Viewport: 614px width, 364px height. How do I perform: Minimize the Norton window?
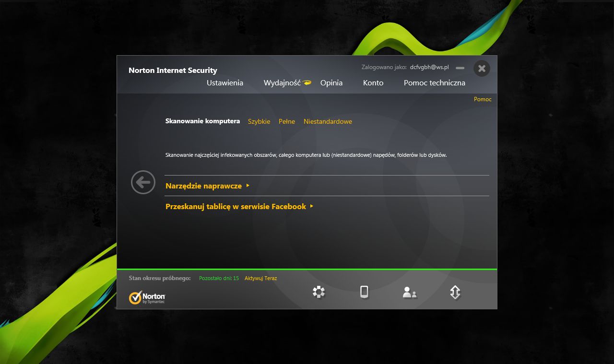click(x=460, y=68)
